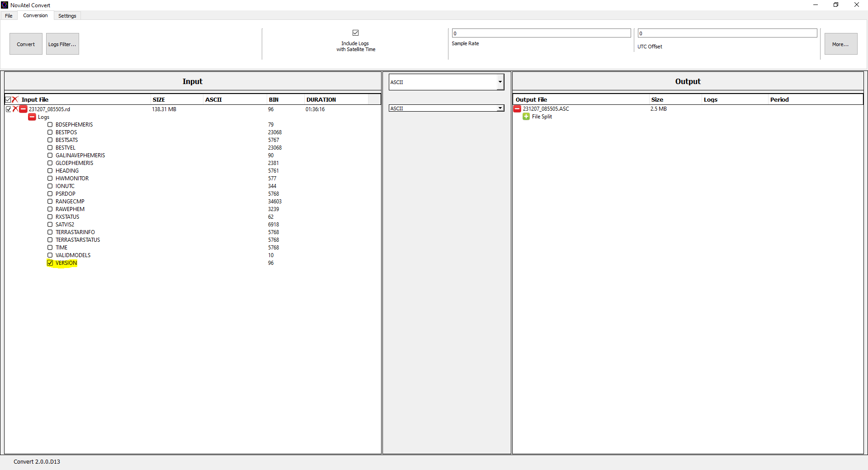This screenshot has width=868, height=470.
Task: Click the red X icon beside 231207_085505.rd
Action: [x=15, y=109]
